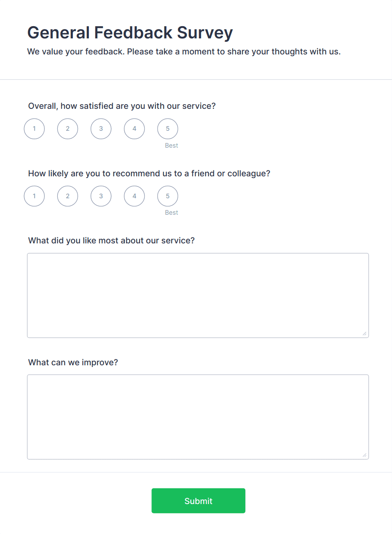This screenshot has width=392, height=534.
Task: Select rating 4 for overall satisfaction
Action: point(134,129)
